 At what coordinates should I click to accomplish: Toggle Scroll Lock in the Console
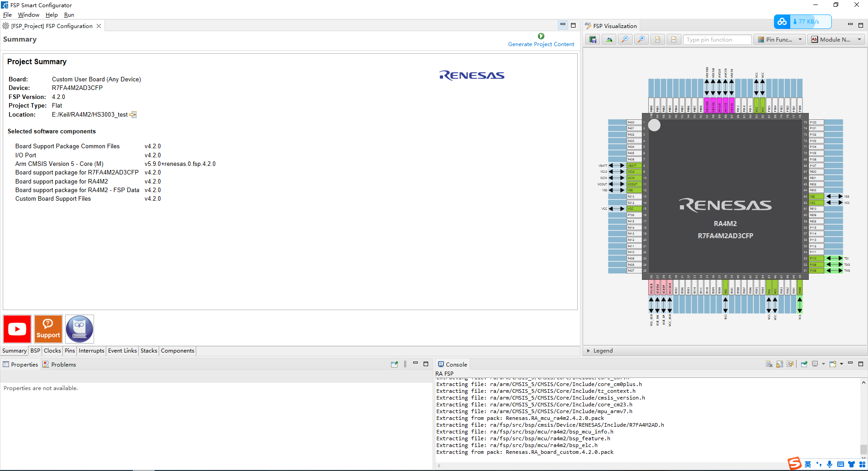[780, 364]
